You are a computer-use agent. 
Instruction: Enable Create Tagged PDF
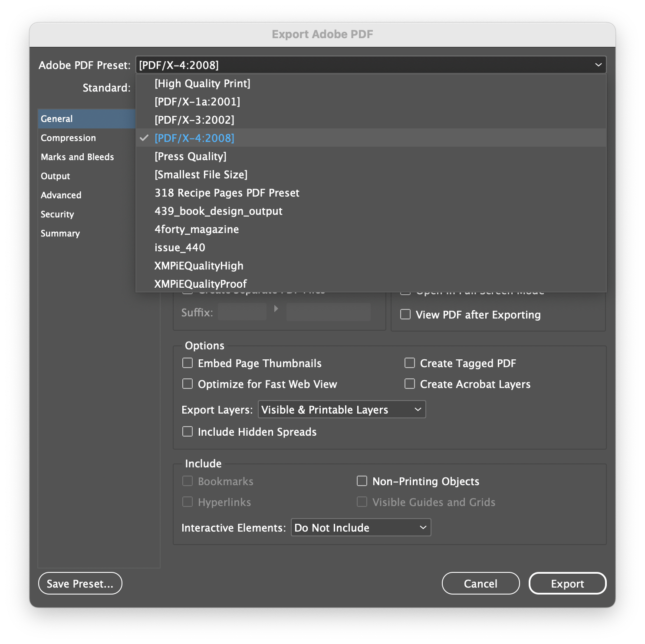pos(409,363)
